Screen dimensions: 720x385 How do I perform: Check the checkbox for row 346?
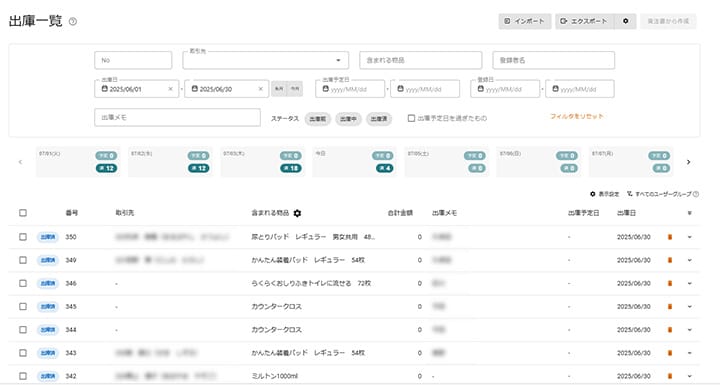pyautogui.click(x=23, y=283)
